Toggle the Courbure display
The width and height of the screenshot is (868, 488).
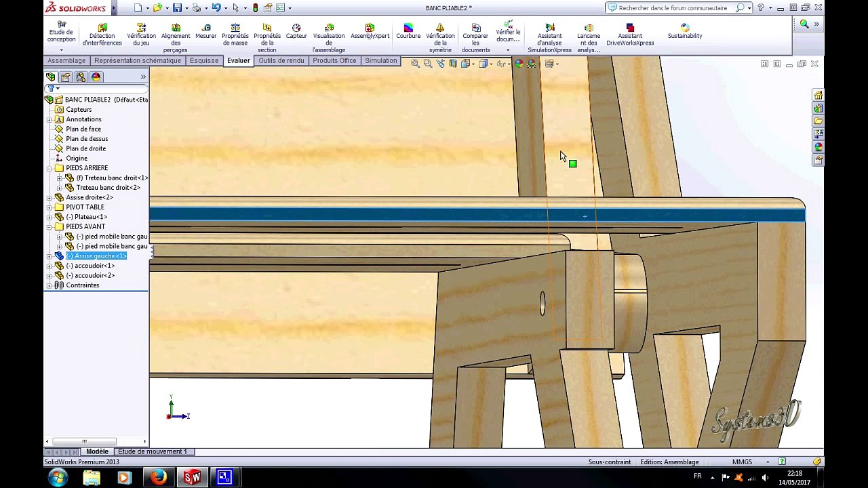408,32
